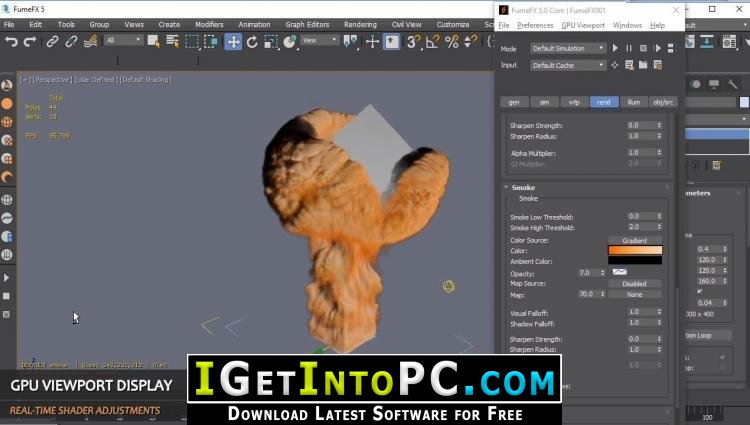Image resolution: width=750 pixels, height=425 pixels.
Task: Start simulation with FumeFX play button
Action: click(x=615, y=48)
